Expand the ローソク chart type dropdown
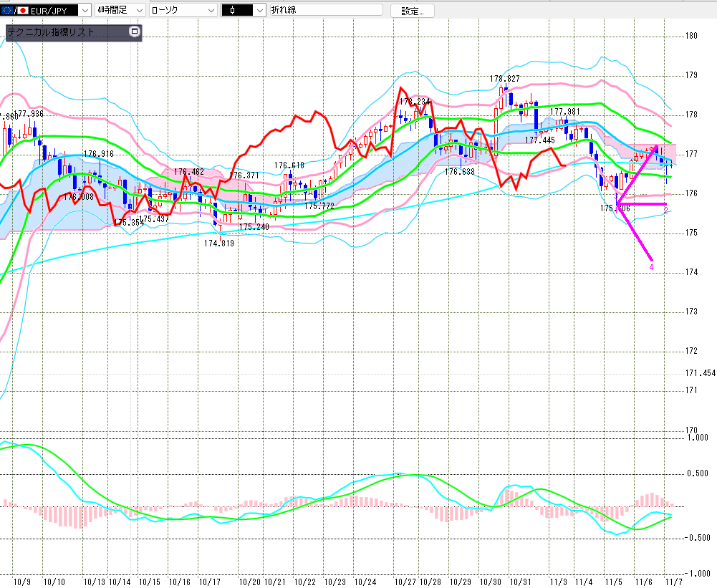Viewport: 717px width, 588px height. (210, 11)
